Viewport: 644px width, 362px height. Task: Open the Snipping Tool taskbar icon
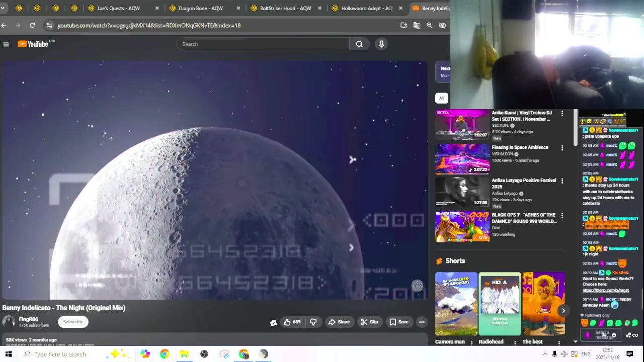tap(224, 354)
